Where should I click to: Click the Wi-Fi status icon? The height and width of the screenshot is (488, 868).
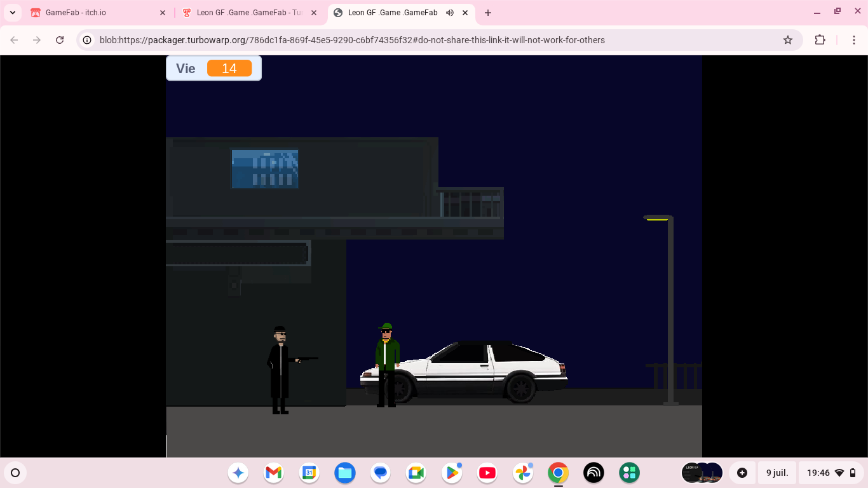click(x=839, y=473)
